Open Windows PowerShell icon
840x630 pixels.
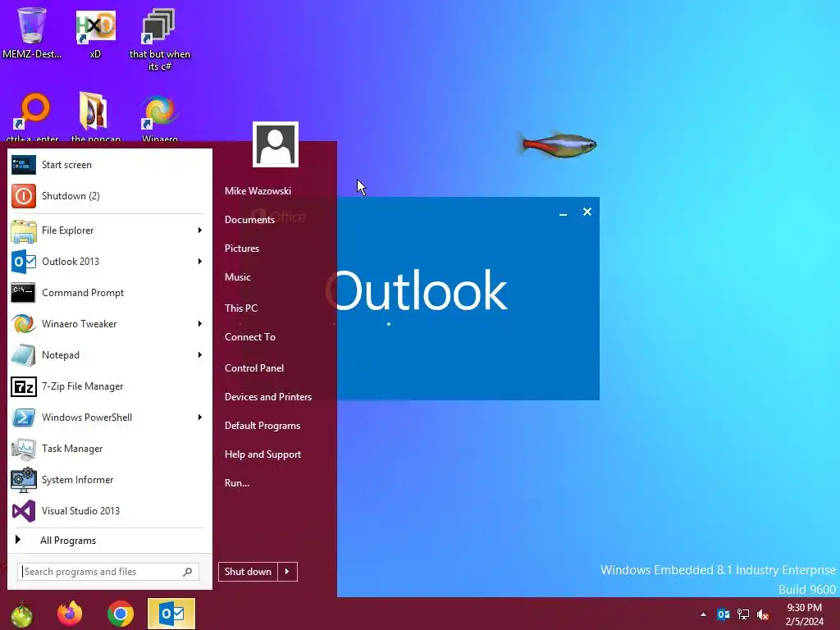pos(24,418)
